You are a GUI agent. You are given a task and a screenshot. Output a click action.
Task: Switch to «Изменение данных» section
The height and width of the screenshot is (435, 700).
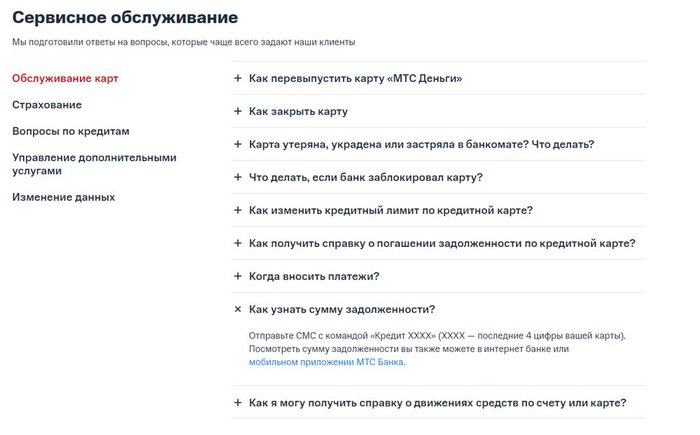[x=63, y=197]
